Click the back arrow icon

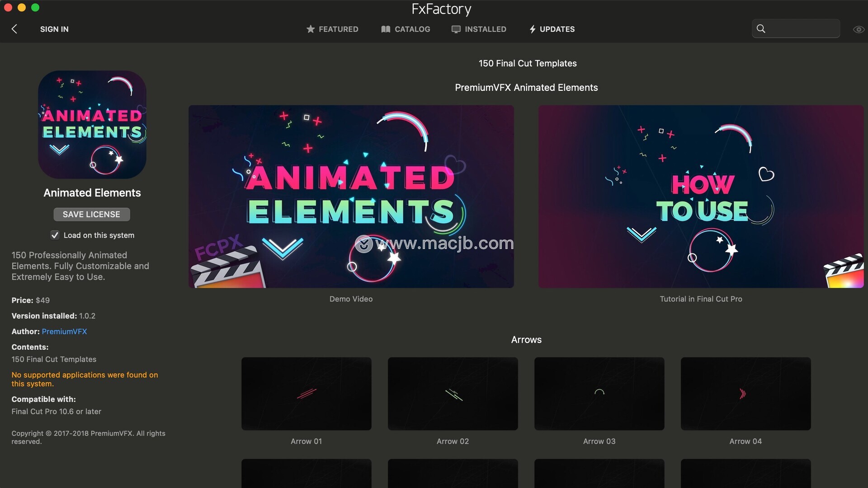coord(14,29)
